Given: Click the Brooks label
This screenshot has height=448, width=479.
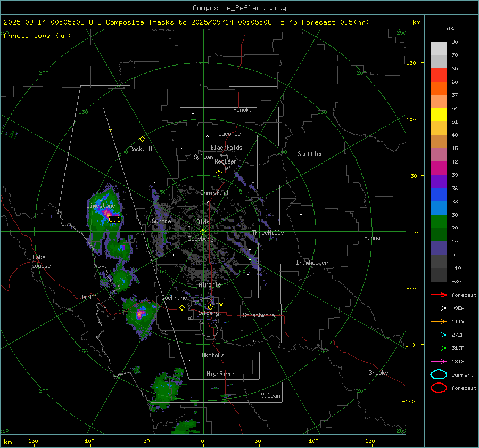Looking at the screenshot, I should pyautogui.click(x=378, y=373).
